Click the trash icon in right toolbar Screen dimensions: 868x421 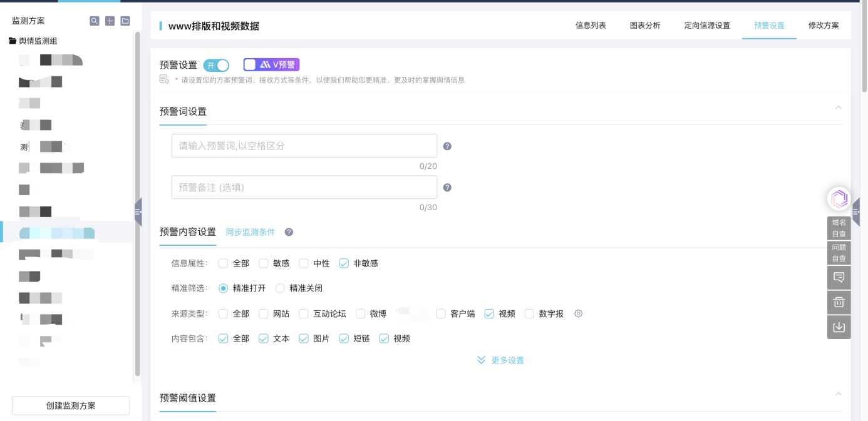(x=839, y=302)
